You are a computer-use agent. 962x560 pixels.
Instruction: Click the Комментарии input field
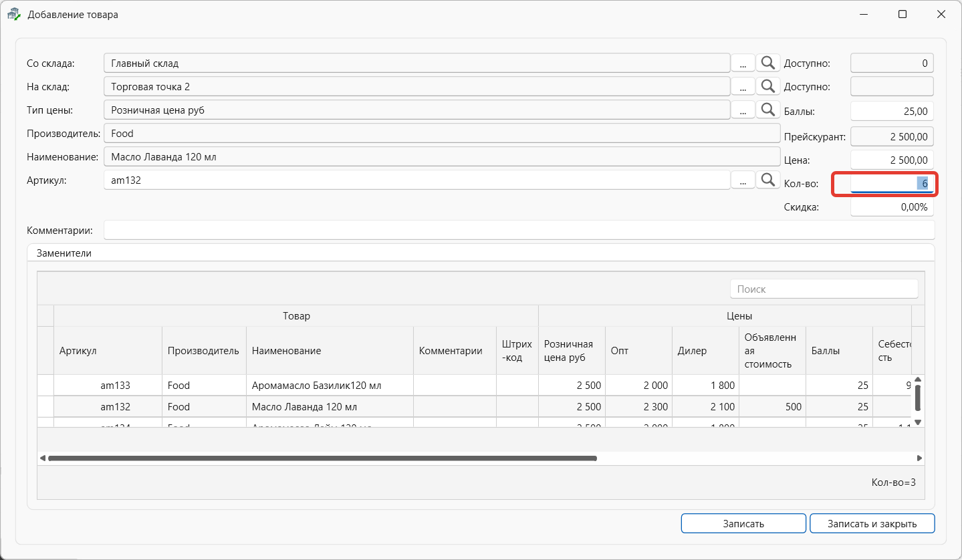[519, 230]
